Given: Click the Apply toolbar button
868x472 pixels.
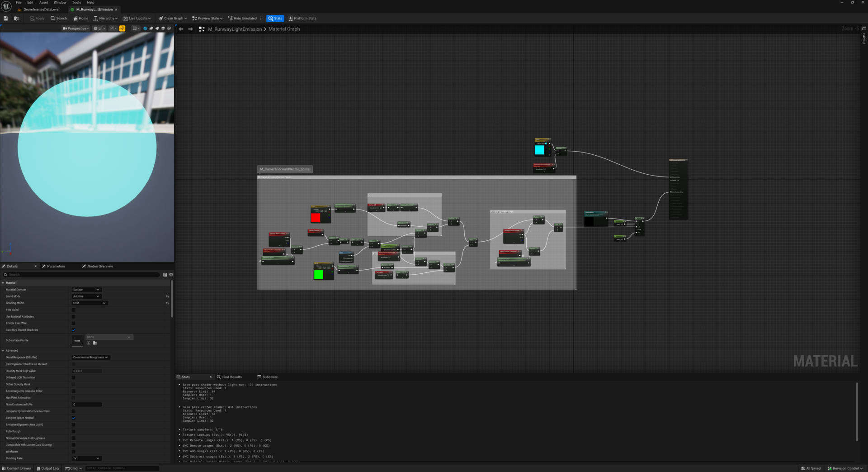Looking at the screenshot, I should click(37, 19).
